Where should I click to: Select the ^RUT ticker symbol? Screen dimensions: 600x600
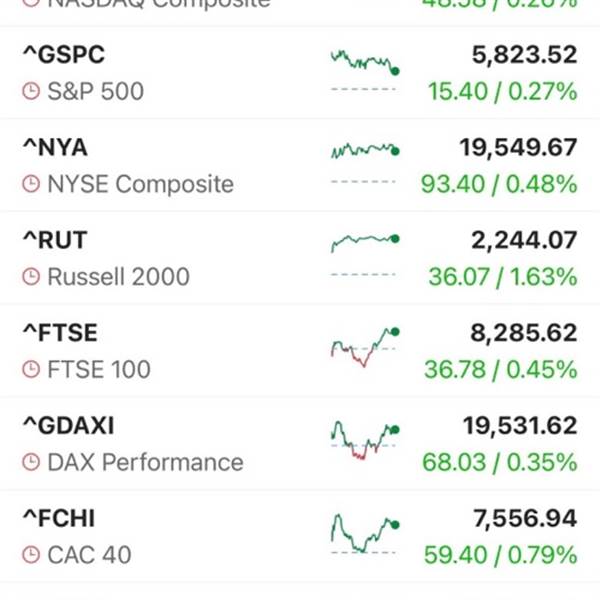[x=55, y=240]
